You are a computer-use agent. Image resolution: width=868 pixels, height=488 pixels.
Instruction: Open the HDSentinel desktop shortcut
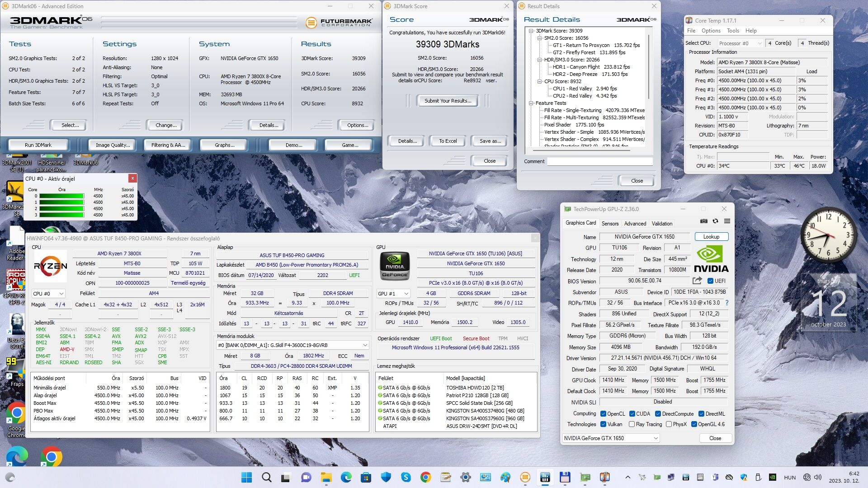(x=51, y=163)
